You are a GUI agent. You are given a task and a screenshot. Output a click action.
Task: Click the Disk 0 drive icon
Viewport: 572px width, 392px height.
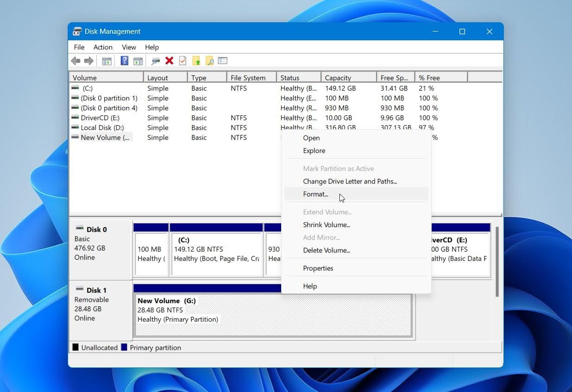80,228
